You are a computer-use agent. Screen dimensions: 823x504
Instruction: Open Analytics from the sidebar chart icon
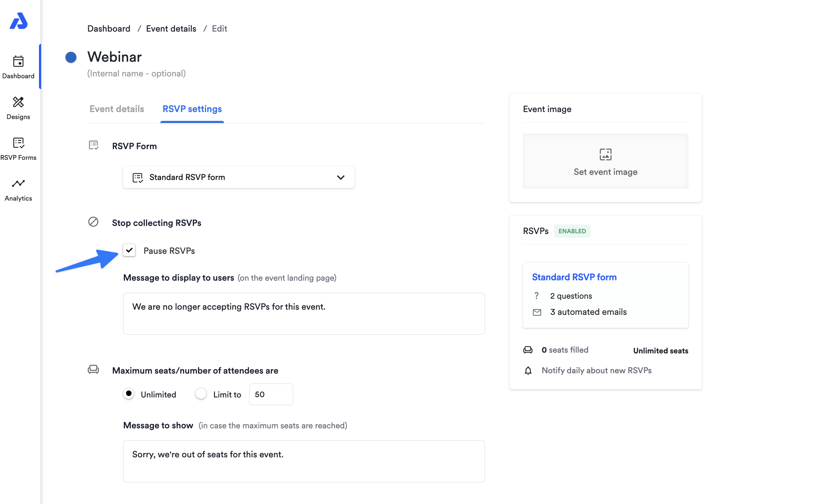click(x=18, y=184)
